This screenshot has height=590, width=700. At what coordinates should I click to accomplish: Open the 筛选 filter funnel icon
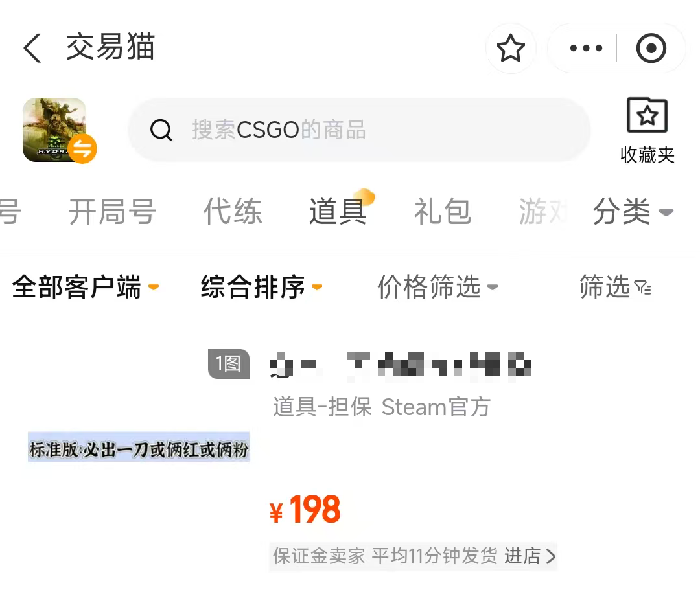tap(642, 287)
